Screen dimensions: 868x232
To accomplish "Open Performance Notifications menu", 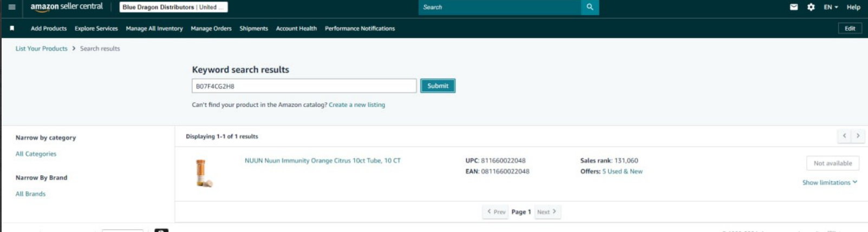I will coord(360,28).
